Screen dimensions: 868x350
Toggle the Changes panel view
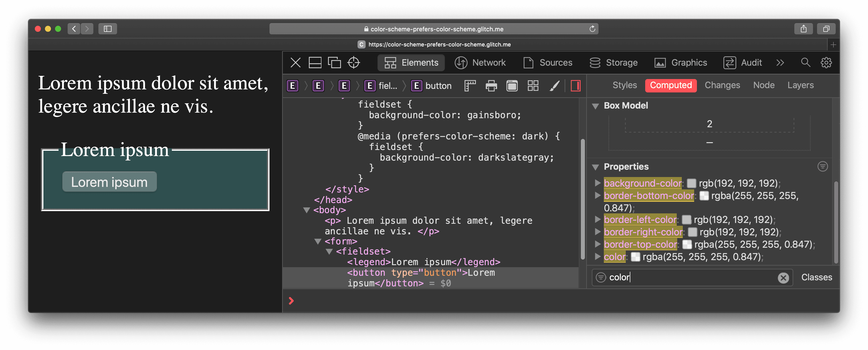click(x=722, y=85)
